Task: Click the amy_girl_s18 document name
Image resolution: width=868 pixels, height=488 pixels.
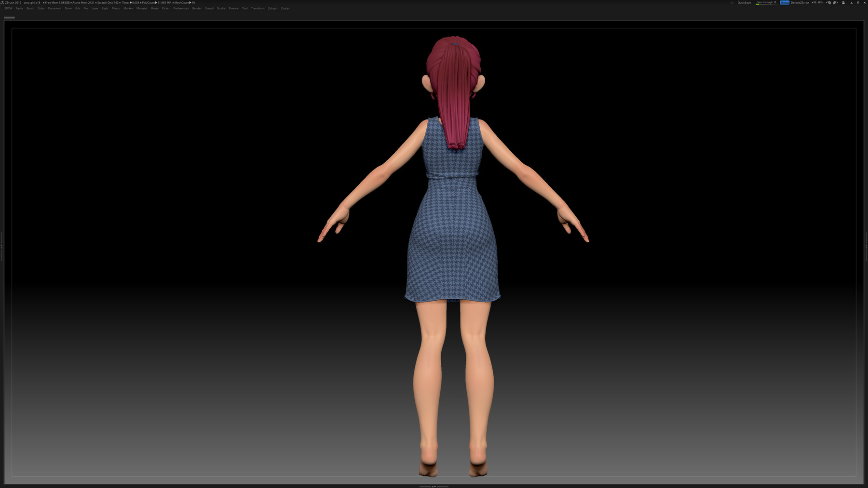Action: coord(32,2)
